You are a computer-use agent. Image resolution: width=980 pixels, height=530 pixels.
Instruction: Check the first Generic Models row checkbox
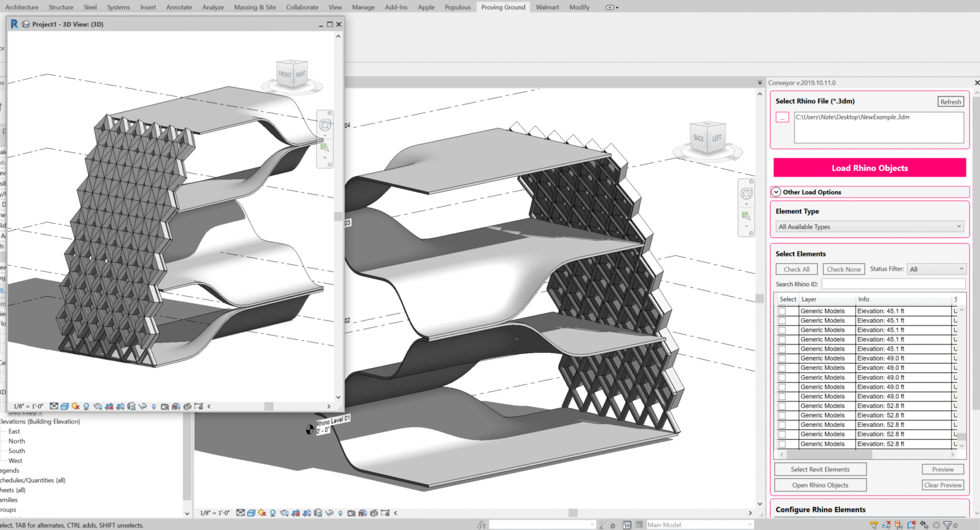[x=782, y=311]
